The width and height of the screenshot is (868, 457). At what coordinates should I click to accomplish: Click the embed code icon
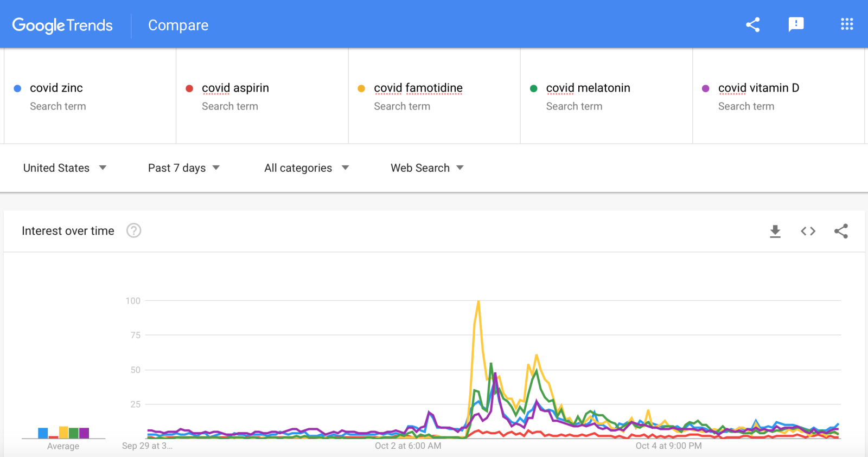coord(808,231)
